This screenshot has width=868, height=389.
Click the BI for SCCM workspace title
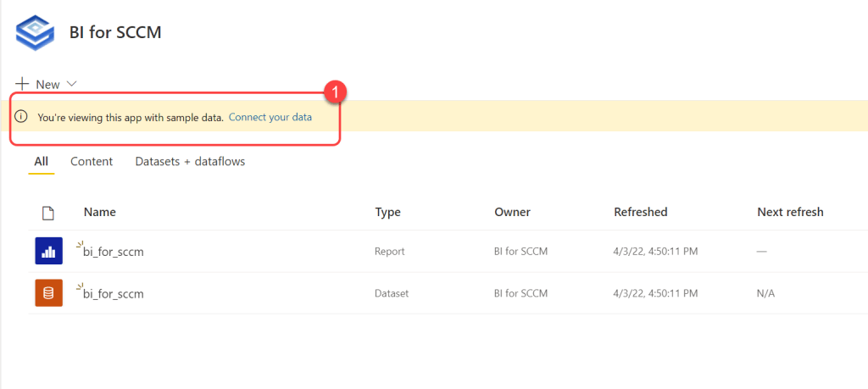115,33
